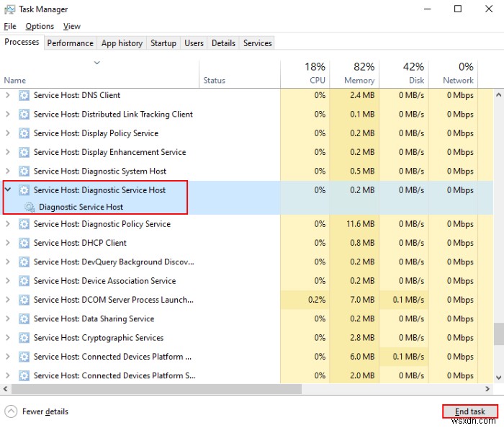Sort processes by Memory column
This screenshot has height=428, width=504.
pyautogui.click(x=354, y=74)
